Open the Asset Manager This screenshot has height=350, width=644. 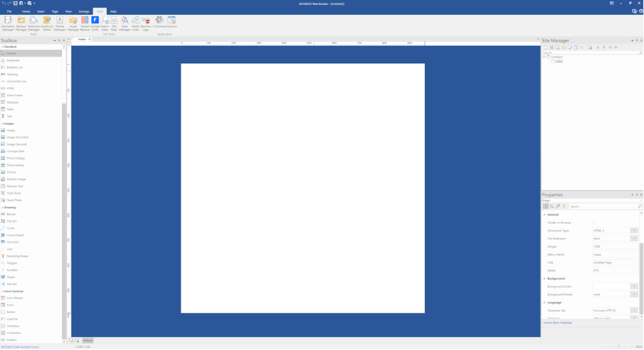pyautogui.click(x=73, y=23)
